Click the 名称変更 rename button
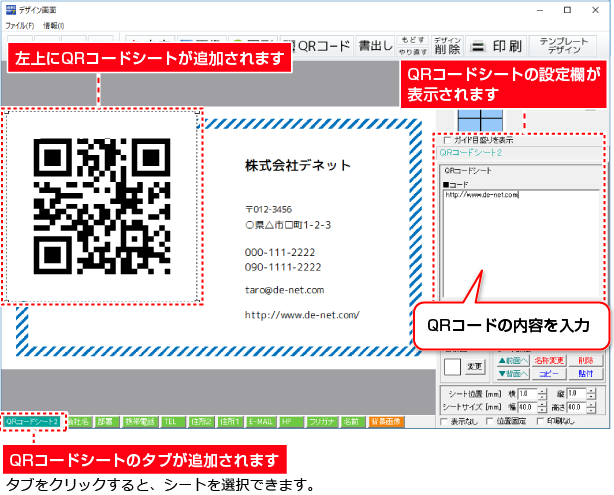 click(x=549, y=360)
